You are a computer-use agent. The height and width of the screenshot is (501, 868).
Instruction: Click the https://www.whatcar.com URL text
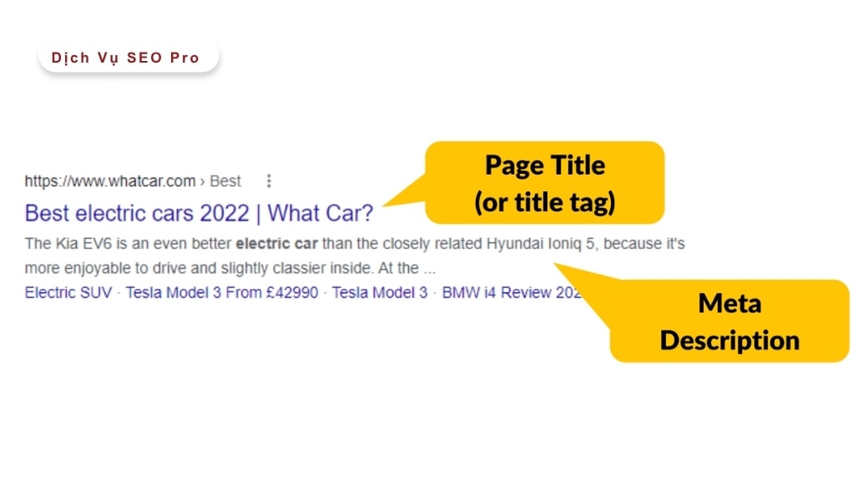[110, 181]
